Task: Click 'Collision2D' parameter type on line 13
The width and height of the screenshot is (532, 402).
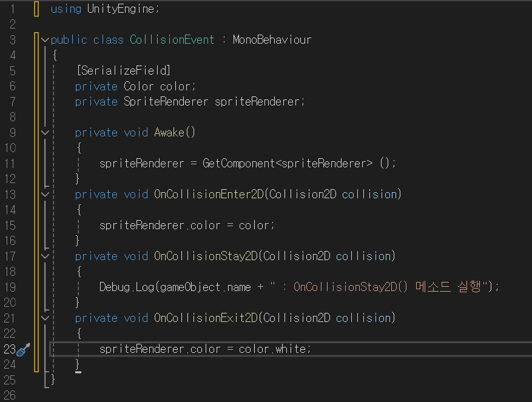Action: [303, 194]
